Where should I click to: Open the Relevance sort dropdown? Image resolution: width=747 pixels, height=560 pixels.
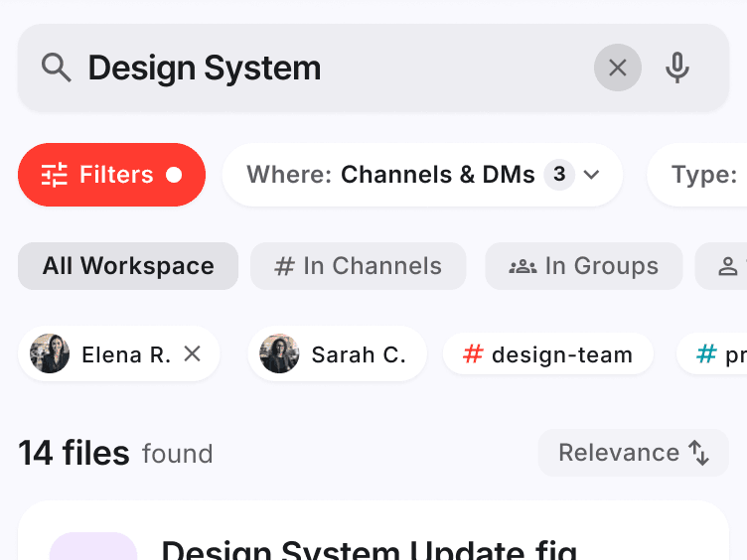[x=634, y=453]
